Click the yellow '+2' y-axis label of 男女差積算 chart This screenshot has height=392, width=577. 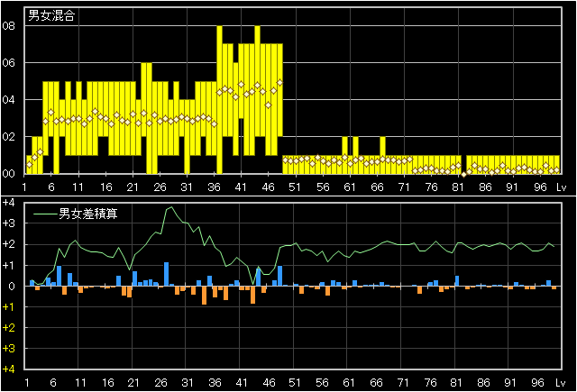[x=8, y=328]
